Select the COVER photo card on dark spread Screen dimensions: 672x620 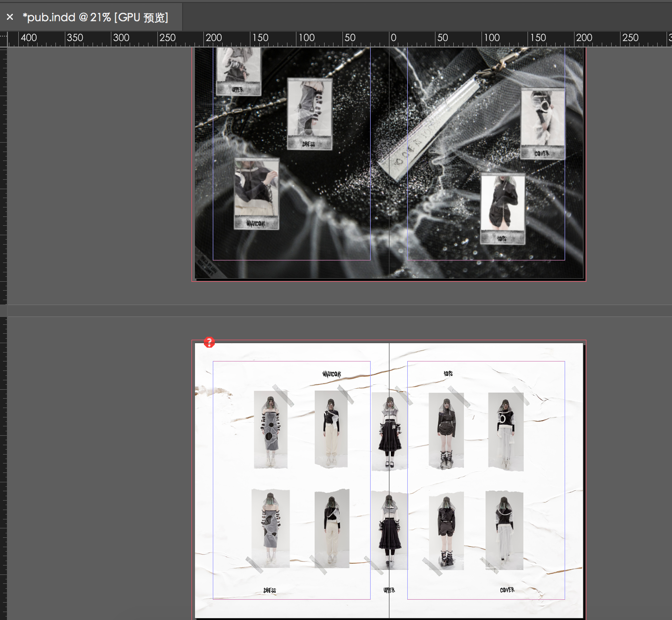[542, 123]
